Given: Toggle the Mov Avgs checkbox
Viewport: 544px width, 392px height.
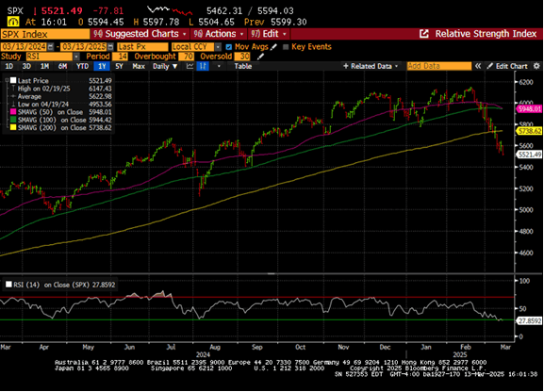Looking at the screenshot, I should pos(229,47).
